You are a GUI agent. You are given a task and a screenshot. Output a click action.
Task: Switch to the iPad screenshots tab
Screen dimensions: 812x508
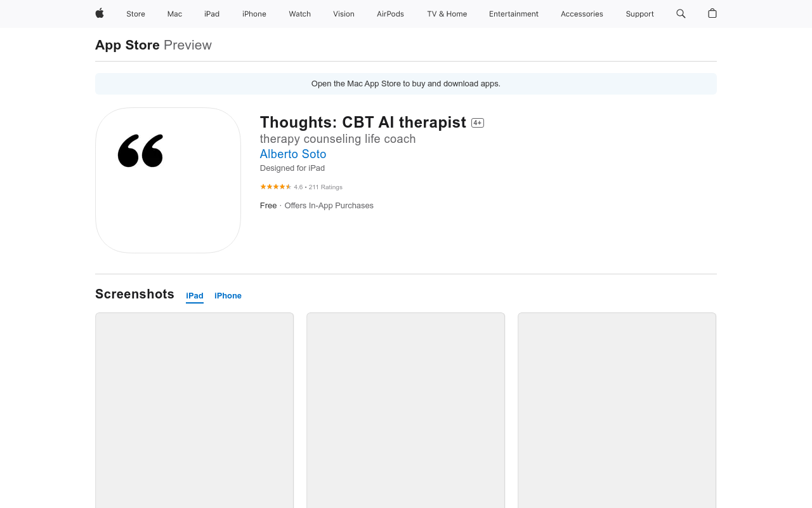pos(195,296)
